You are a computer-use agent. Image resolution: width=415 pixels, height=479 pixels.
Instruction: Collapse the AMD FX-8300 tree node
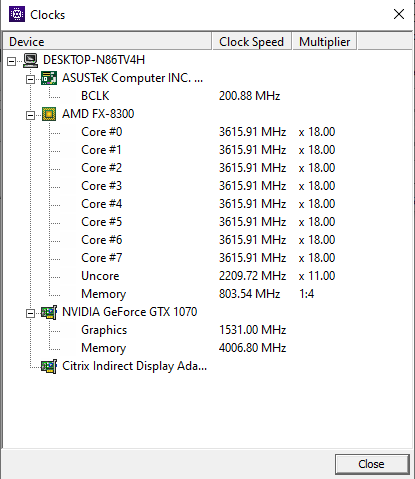coord(30,115)
